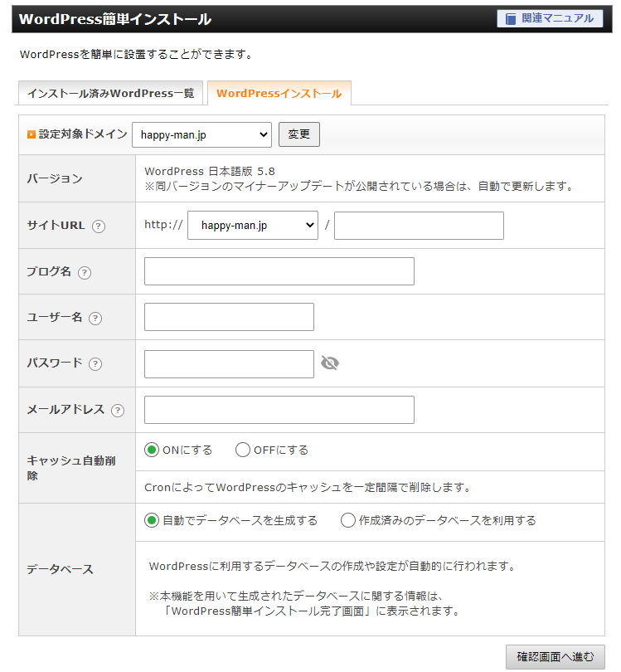Open site URL domain dropdown
The image size is (621, 672).
pos(253,226)
